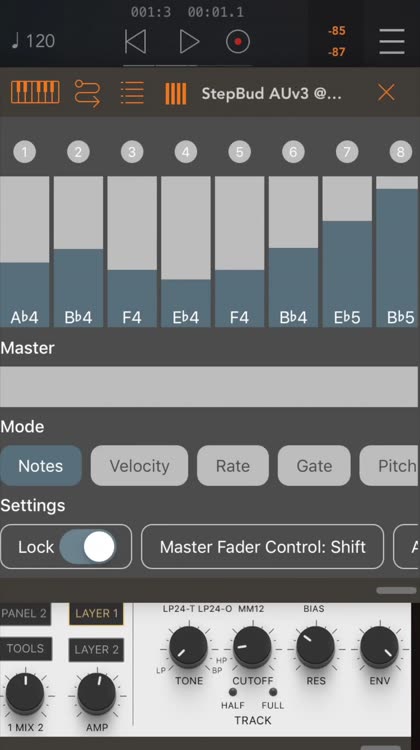
Task: Open the tempo 120 setting
Action: click(33, 41)
